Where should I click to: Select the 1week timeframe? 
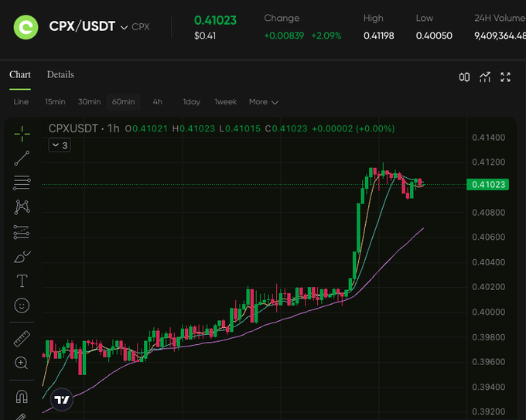pyautogui.click(x=226, y=102)
